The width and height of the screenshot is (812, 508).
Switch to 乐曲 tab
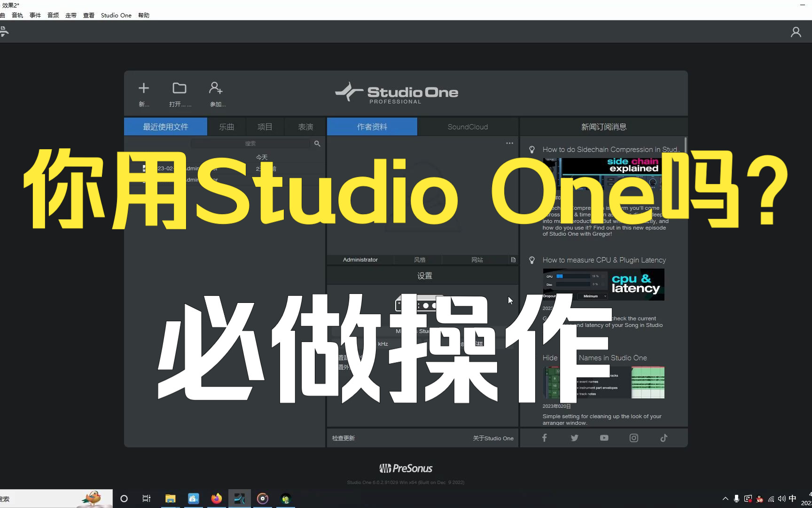(x=226, y=127)
